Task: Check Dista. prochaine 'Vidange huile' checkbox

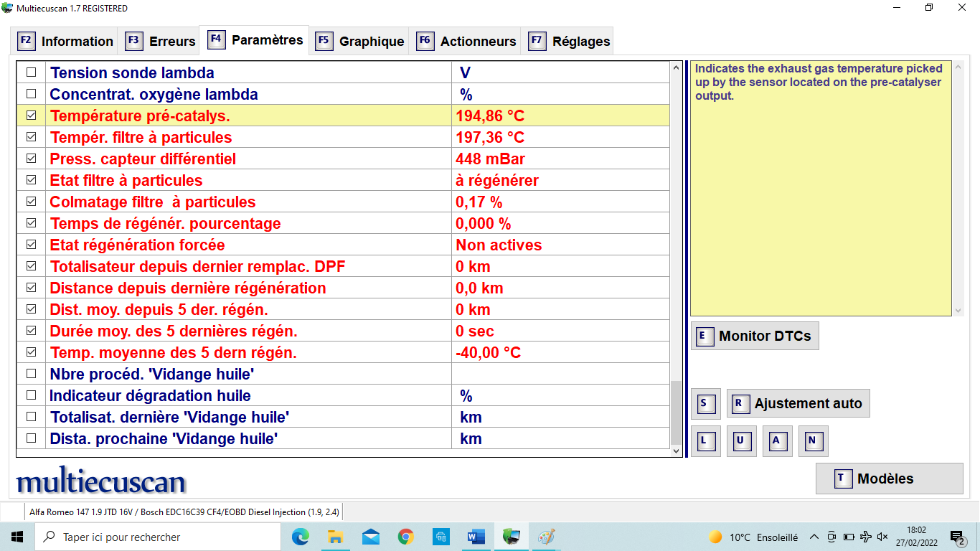Action: click(31, 438)
